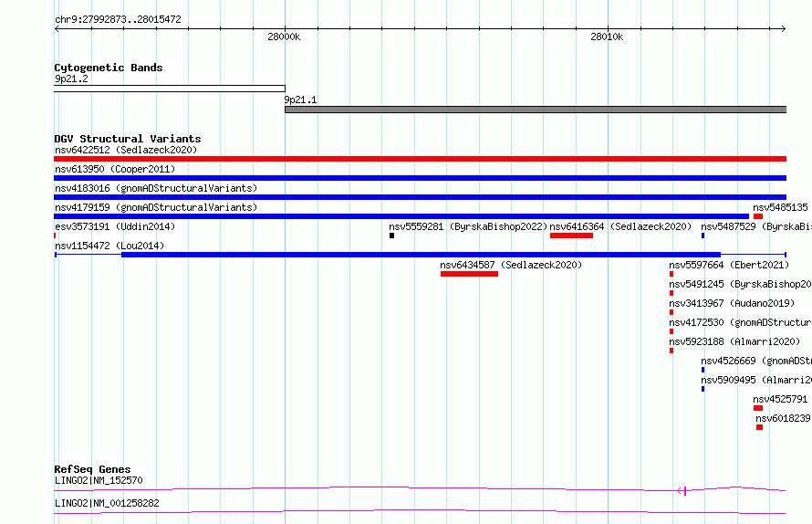Click the nsv6018239 variant label
This screenshot has height=524, width=812.
783,418
